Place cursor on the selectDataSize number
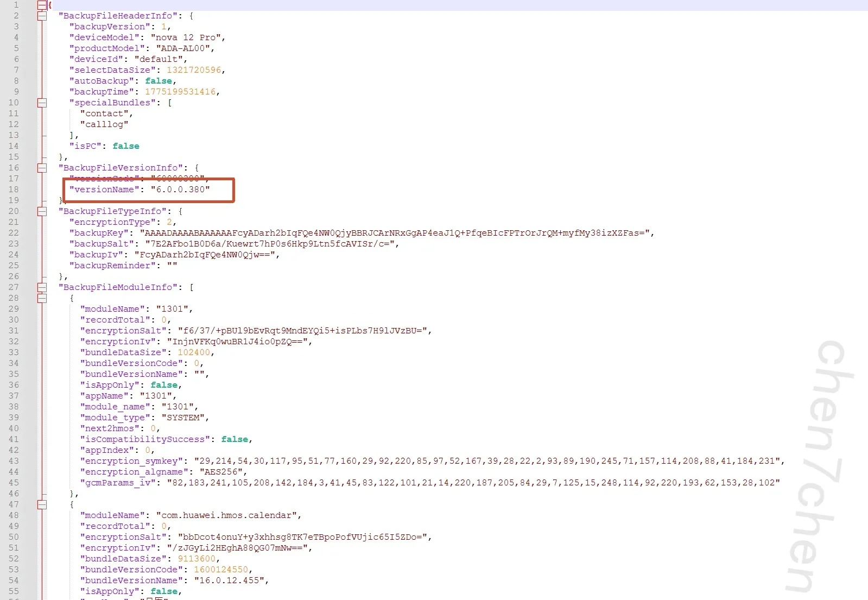This screenshot has height=600, width=868. coord(194,70)
